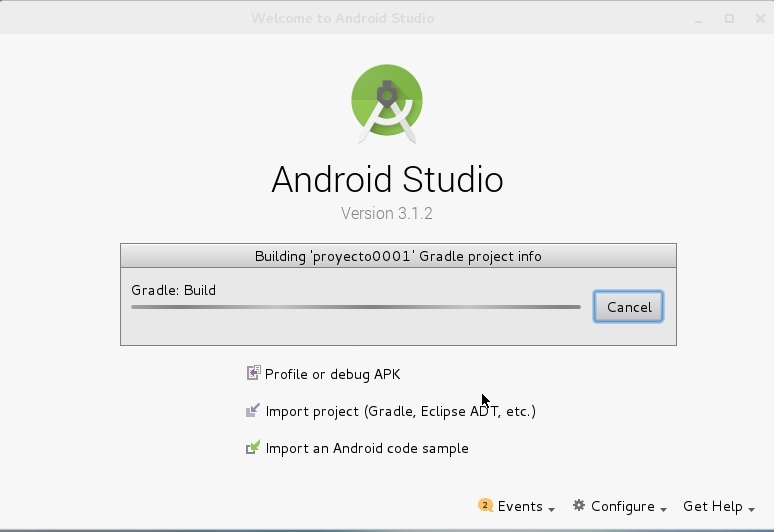Open the Get Help menu

pyautogui.click(x=712, y=507)
